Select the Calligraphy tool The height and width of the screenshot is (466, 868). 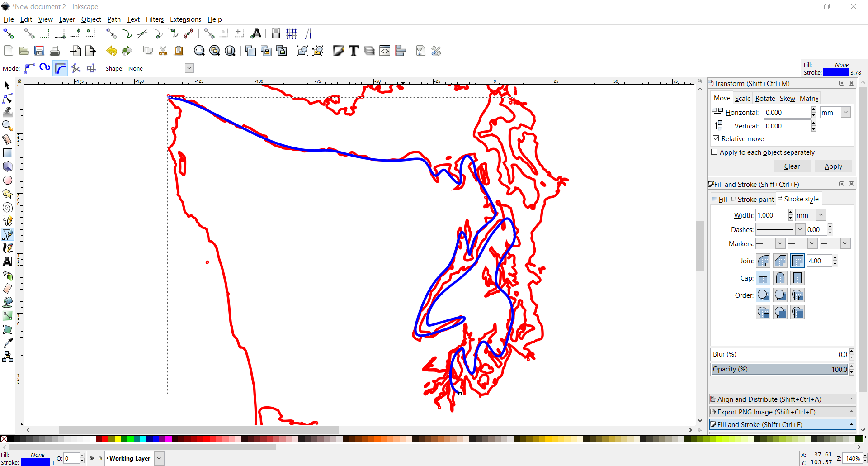click(7, 248)
